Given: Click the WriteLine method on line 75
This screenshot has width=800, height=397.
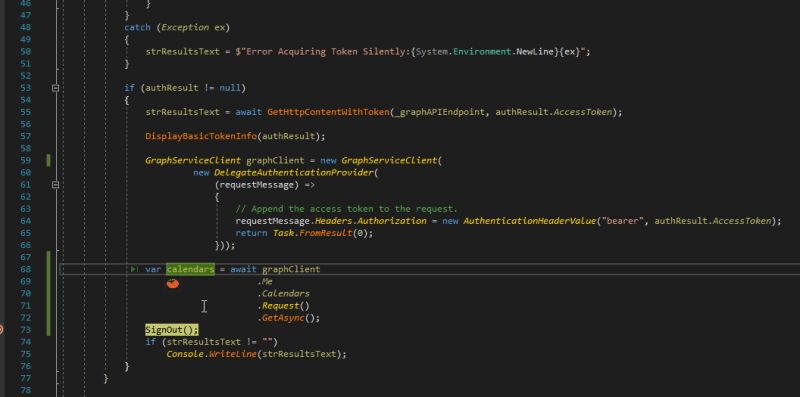Looking at the screenshot, I should pyautogui.click(x=233, y=354).
